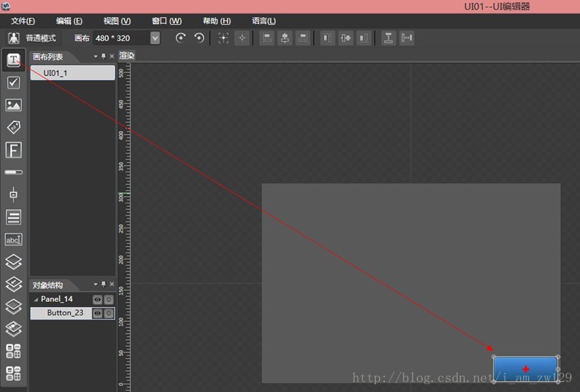Click the 画布列表 panel title
This screenshot has width=580, height=392.
click(x=48, y=57)
